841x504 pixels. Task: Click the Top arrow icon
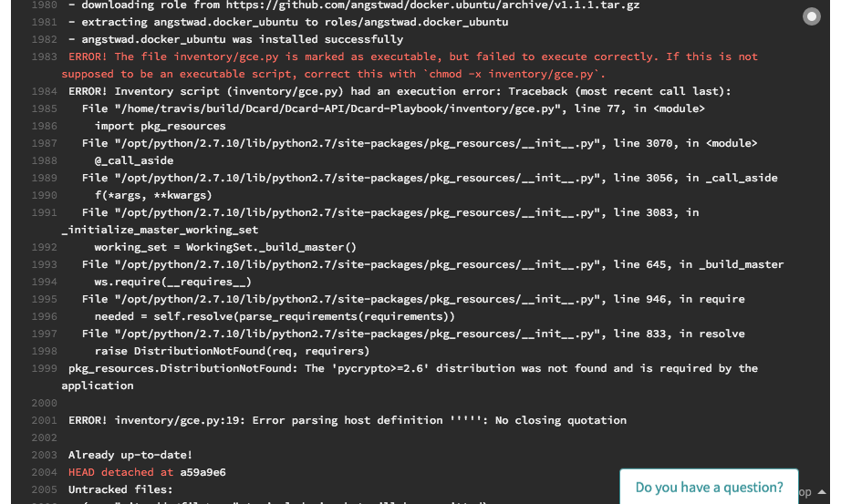[x=821, y=492]
